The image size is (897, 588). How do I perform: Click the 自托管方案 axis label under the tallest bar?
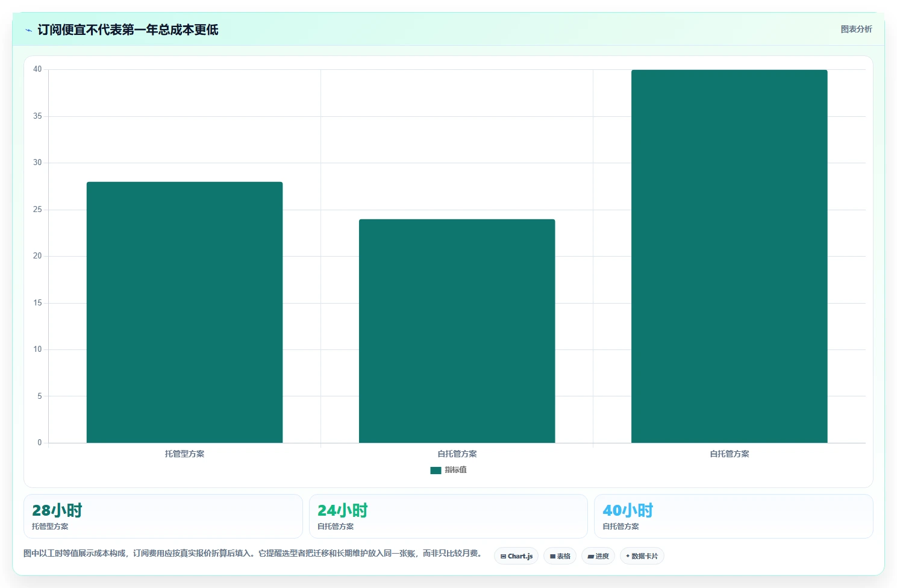(x=729, y=454)
